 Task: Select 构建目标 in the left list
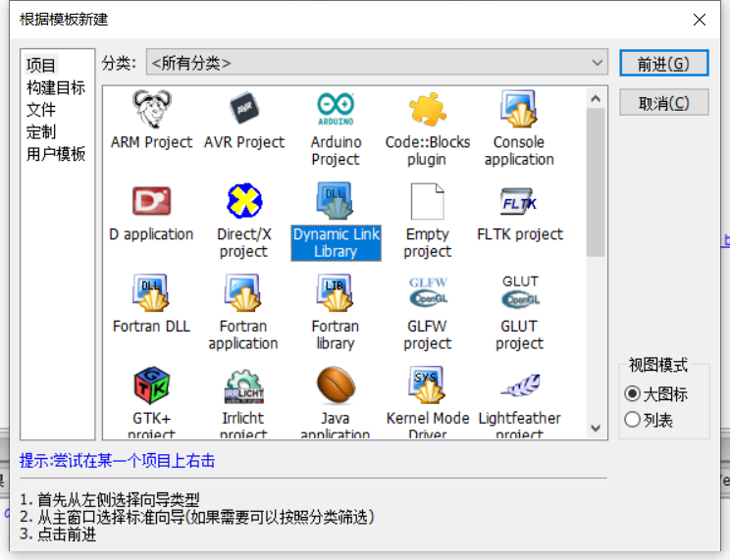(x=56, y=87)
